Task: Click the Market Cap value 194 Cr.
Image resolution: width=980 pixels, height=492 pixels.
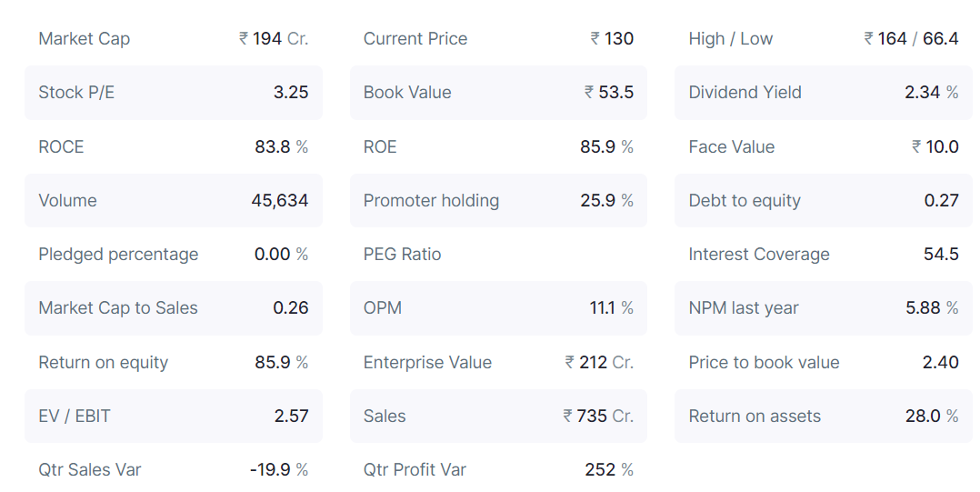Action: click(x=274, y=39)
